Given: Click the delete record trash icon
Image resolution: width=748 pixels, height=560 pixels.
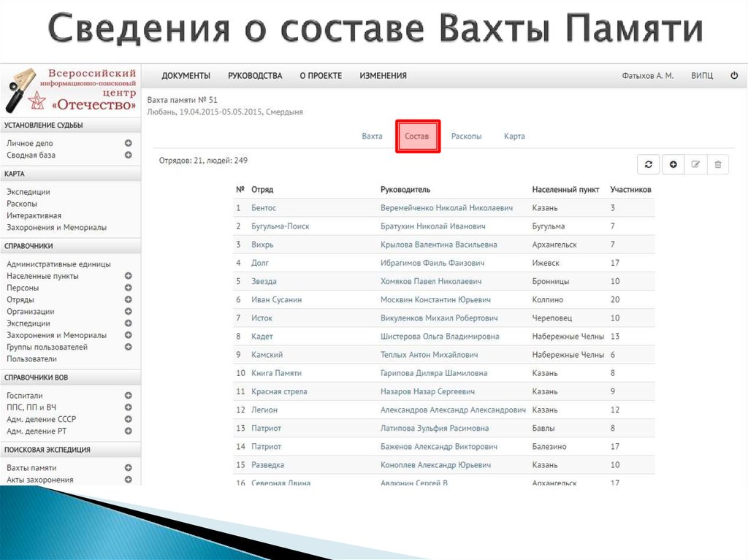Looking at the screenshot, I should pos(717,164).
